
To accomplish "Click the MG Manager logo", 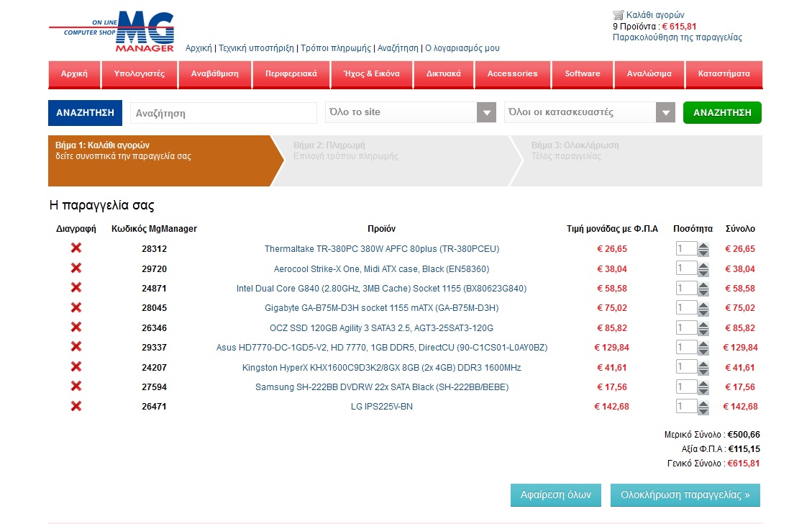I will (112, 31).
